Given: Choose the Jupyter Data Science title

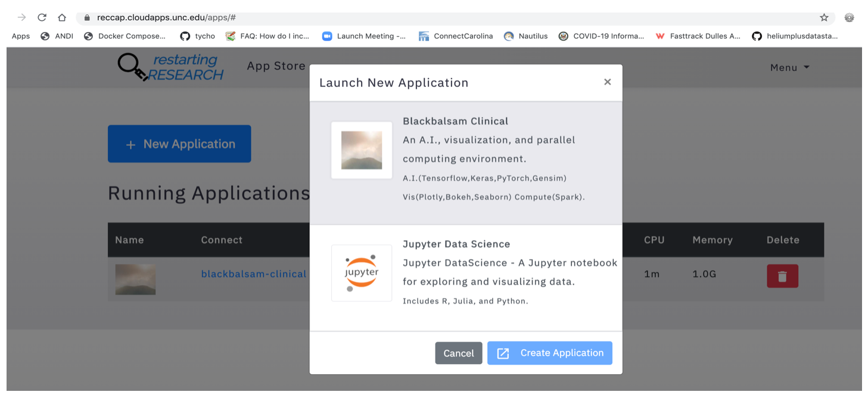Looking at the screenshot, I should coord(456,244).
